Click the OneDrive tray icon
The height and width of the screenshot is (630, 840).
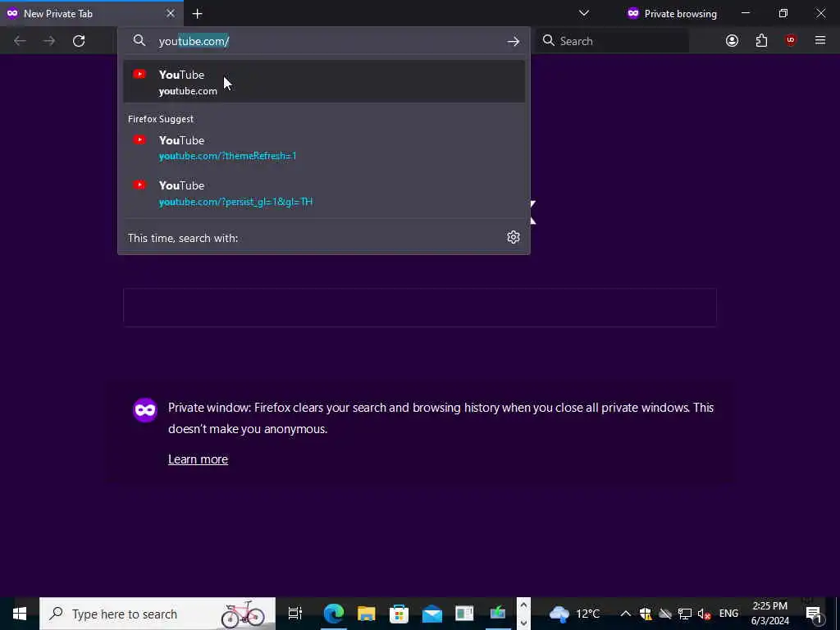[x=665, y=614]
